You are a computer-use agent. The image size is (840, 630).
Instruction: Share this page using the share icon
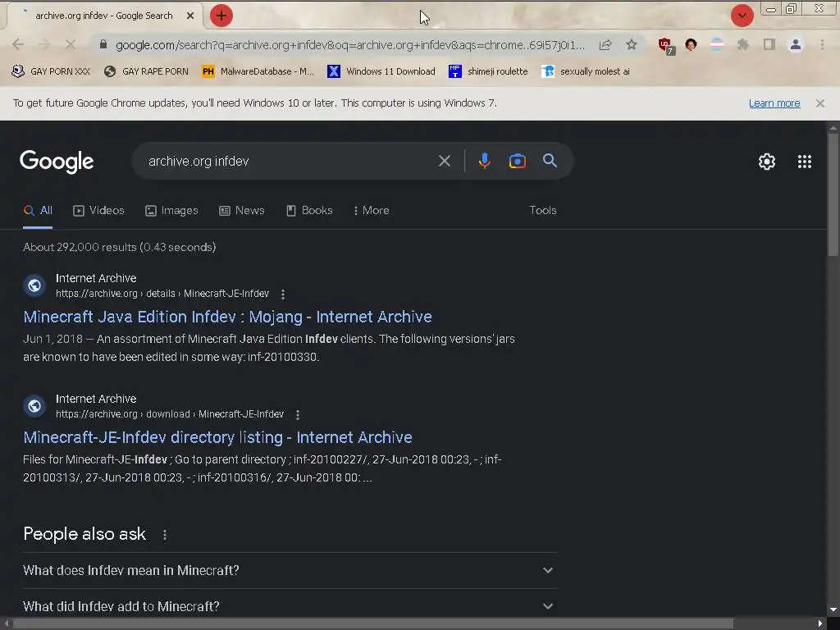click(x=605, y=44)
